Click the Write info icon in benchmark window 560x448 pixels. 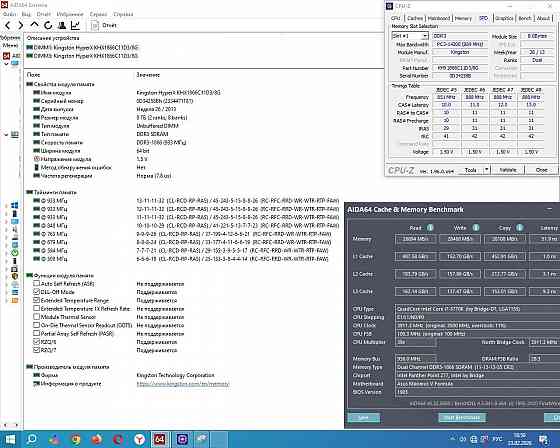[x=476, y=228]
